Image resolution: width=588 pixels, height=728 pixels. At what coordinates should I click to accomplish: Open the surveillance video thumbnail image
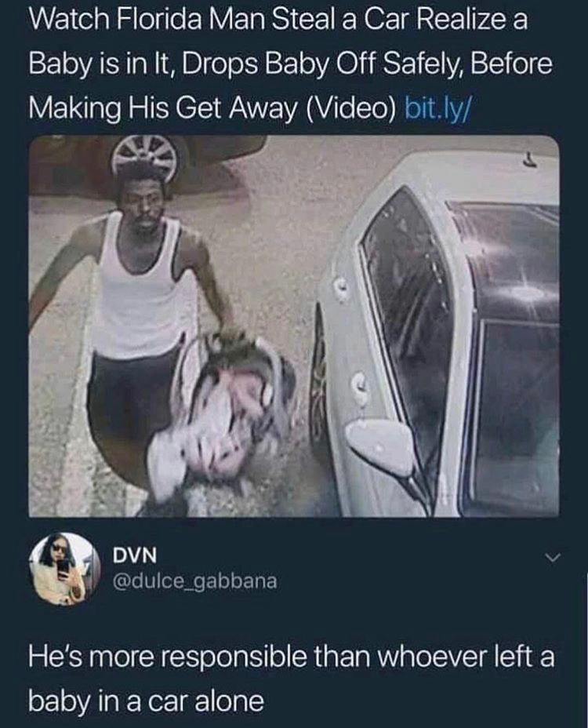tap(294, 326)
